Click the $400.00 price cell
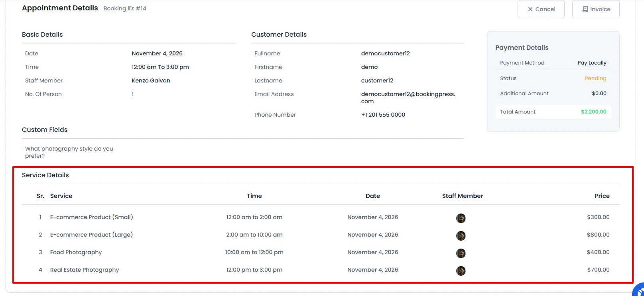This screenshot has width=644, height=296. click(598, 252)
